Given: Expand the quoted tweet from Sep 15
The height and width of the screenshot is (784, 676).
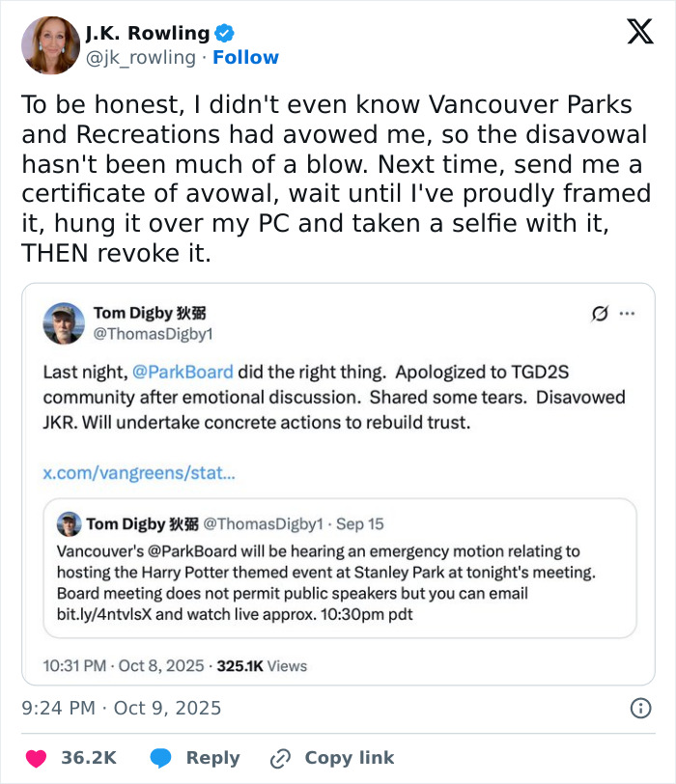Looking at the screenshot, I should pyautogui.click(x=338, y=570).
